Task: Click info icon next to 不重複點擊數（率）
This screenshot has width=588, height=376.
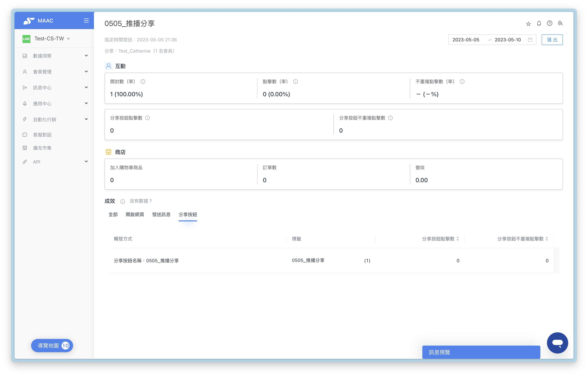Action: (x=462, y=82)
